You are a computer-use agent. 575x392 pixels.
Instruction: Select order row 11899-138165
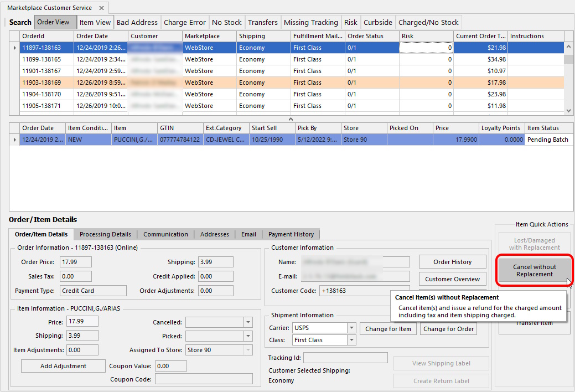(x=292, y=59)
